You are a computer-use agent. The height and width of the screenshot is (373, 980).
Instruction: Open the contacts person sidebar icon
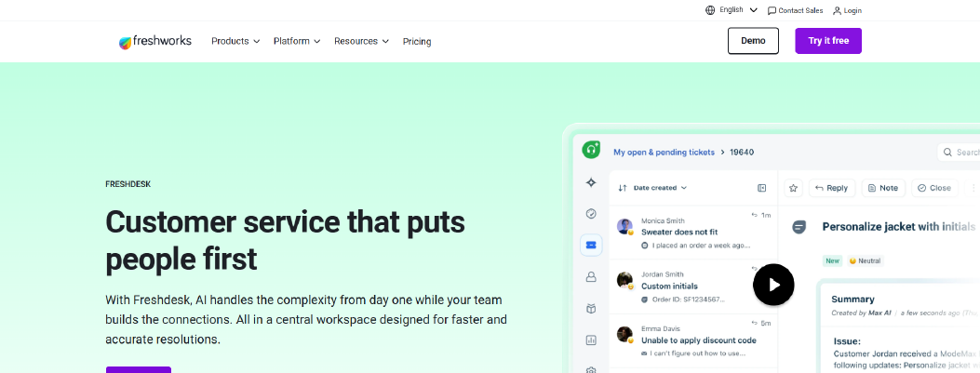click(591, 277)
